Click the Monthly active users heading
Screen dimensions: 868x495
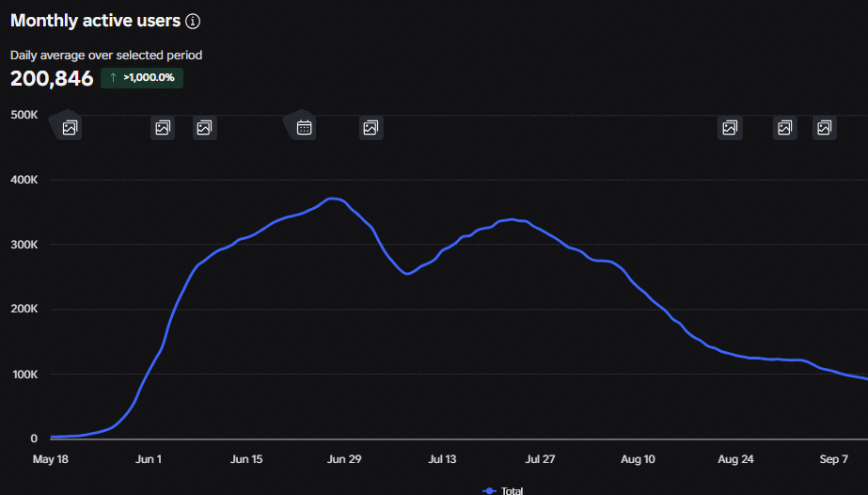tap(95, 21)
